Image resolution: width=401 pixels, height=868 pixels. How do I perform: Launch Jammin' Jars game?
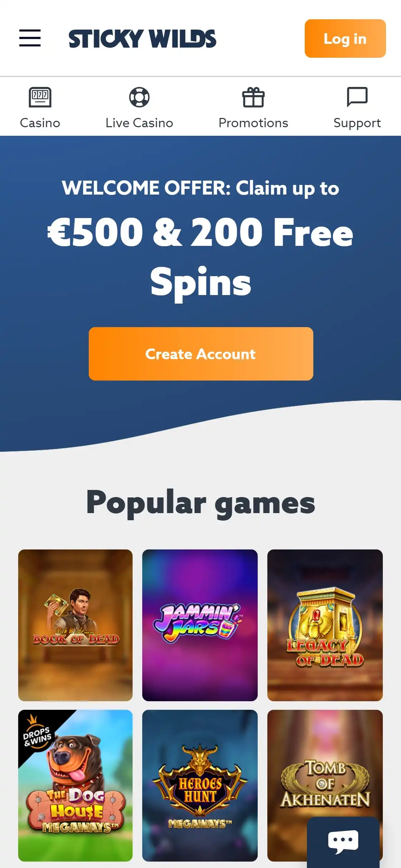[200, 625]
